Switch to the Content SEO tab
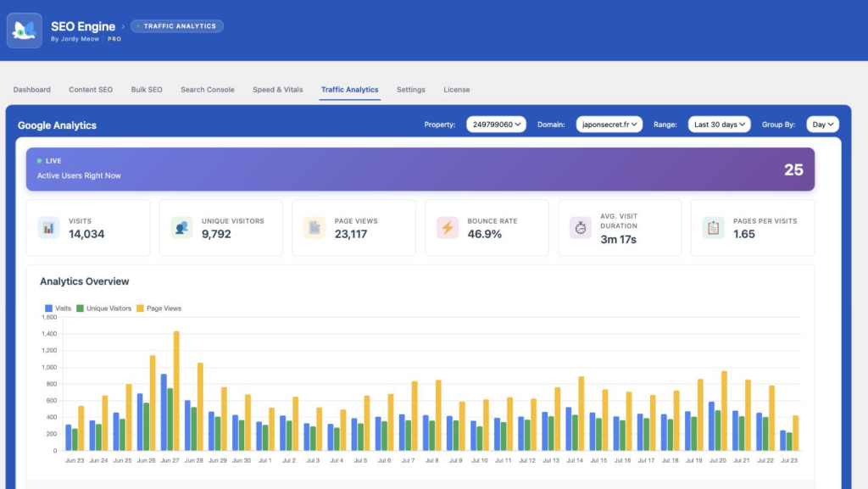 (91, 90)
